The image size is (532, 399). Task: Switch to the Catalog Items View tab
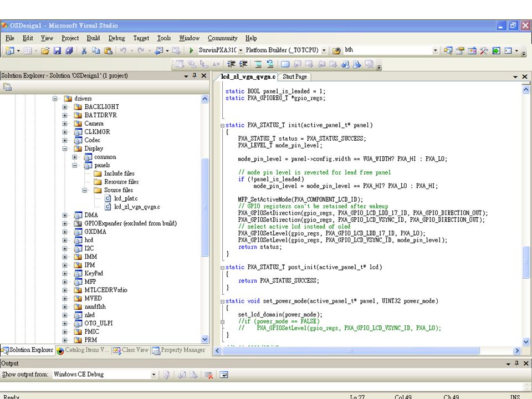[83, 350]
